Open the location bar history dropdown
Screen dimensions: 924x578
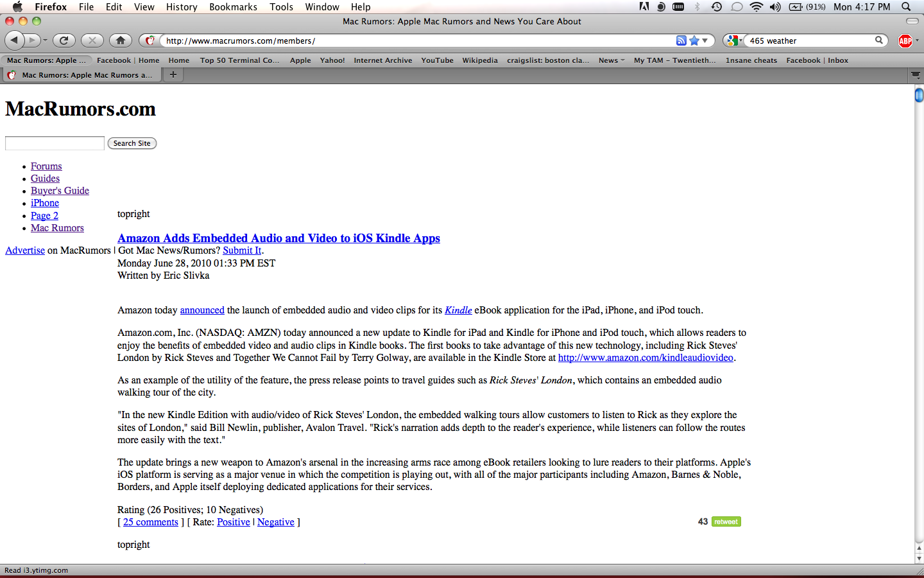[x=705, y=40]
